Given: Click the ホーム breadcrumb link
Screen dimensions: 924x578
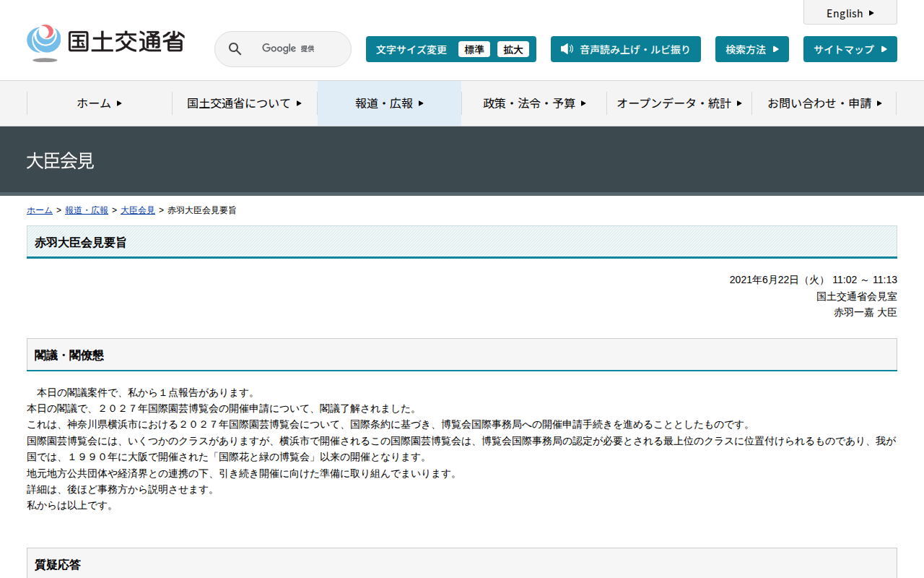Looking at the screenshot, I should [x=39, y=210].
